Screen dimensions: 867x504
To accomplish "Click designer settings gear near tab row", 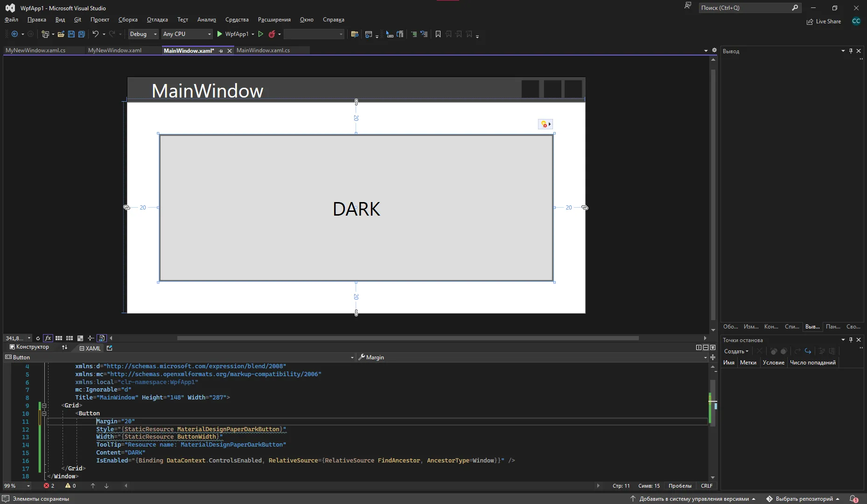I will [x=714, y=50].
